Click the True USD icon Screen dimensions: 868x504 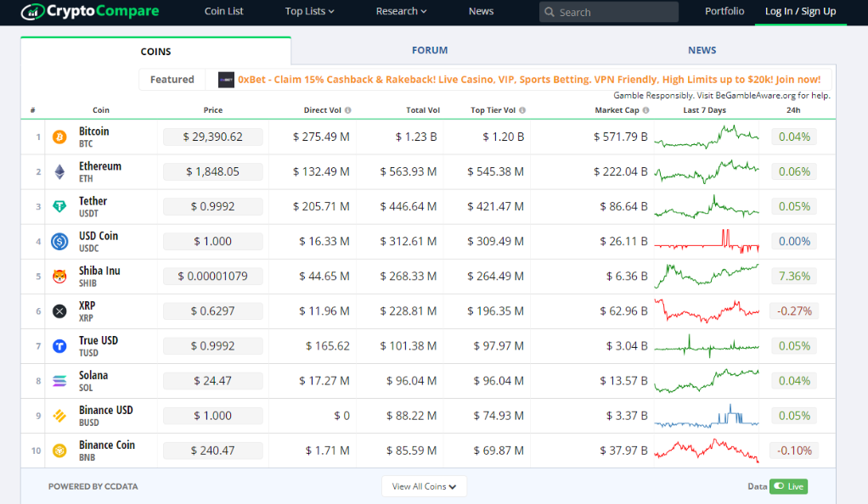[x=59, y=346]
